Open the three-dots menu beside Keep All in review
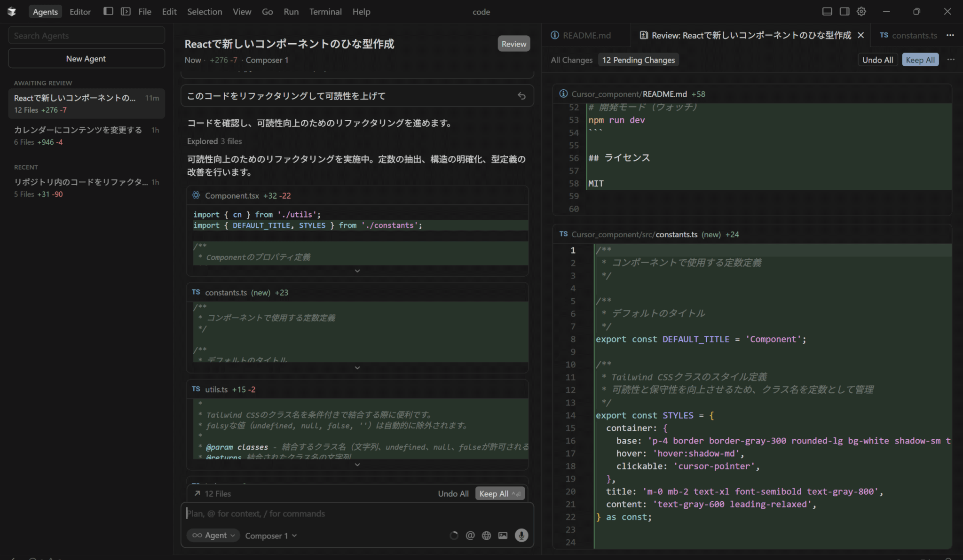This screenshot has height=560, width=963. pos(951,60)
